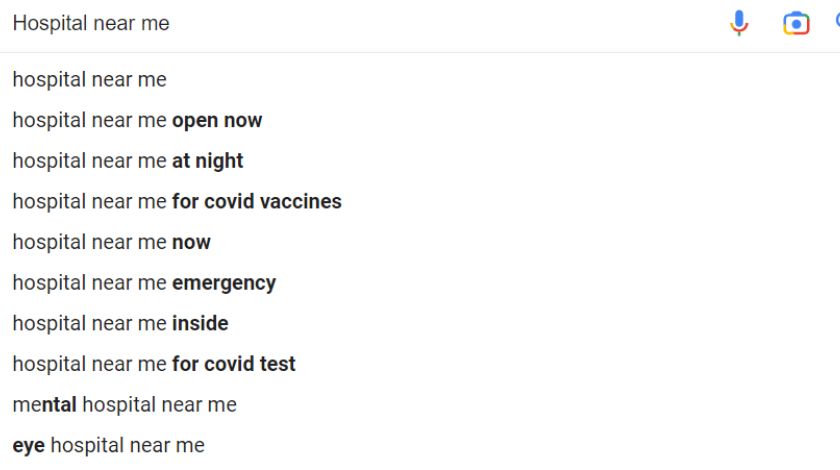Click the bold word 'eye' in last suggestion
Screen dimensions: 840x470
pyautogui.click(x=28, y=446)
